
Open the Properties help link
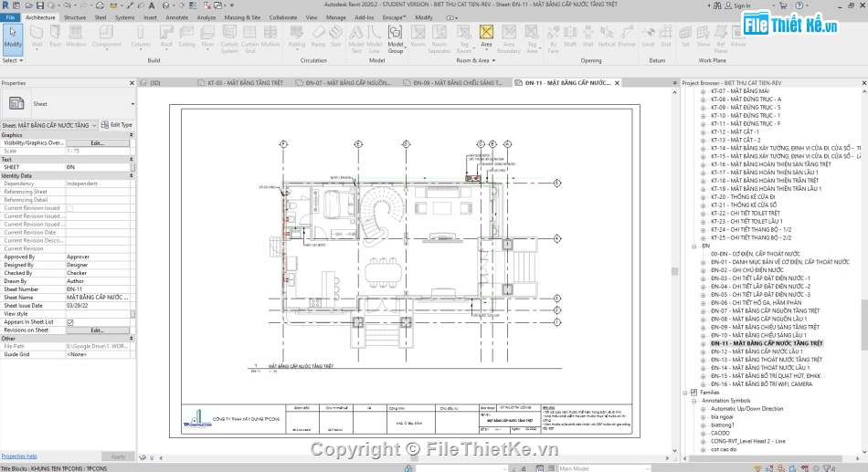point(19,456)
